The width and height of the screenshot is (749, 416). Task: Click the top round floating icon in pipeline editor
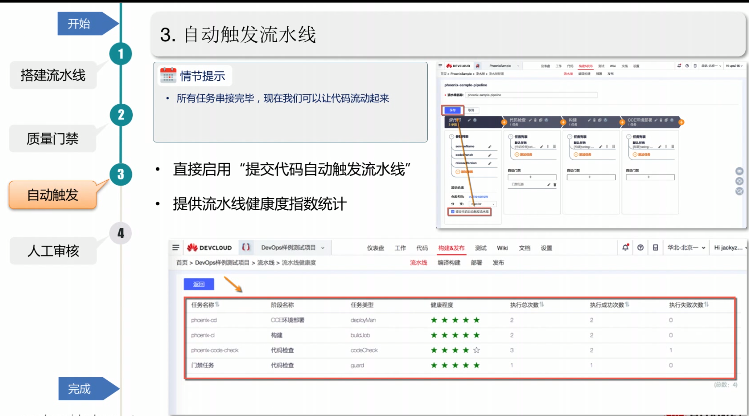tap(739, 171)
